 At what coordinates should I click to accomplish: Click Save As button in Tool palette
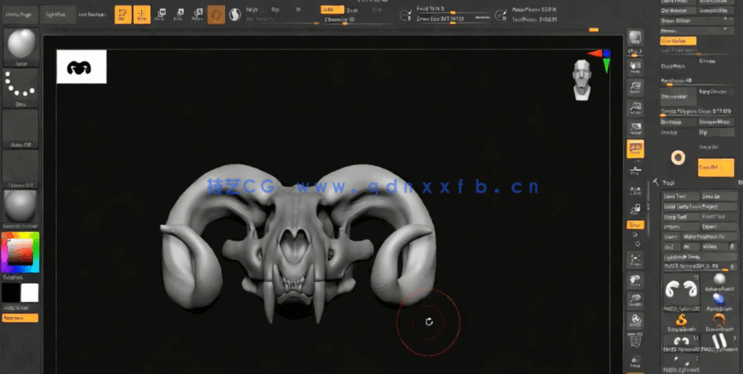pos(719,196)
